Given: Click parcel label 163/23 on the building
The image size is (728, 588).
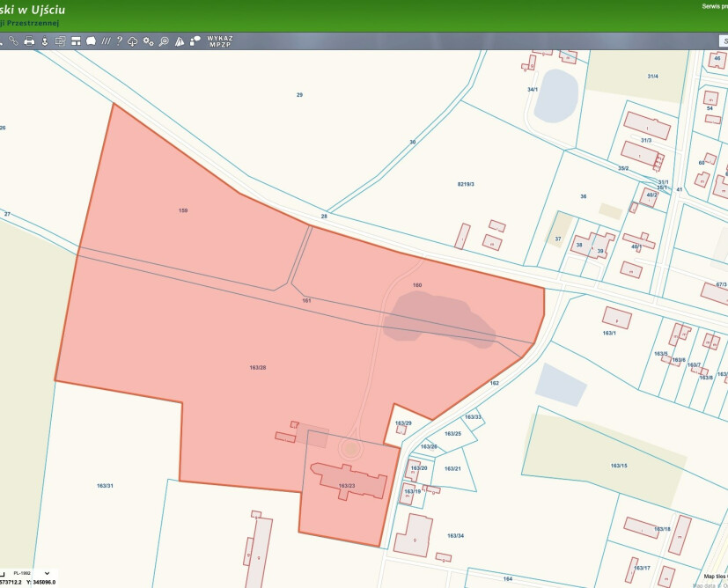Looking at the screenshot, I should coord(346,486).
